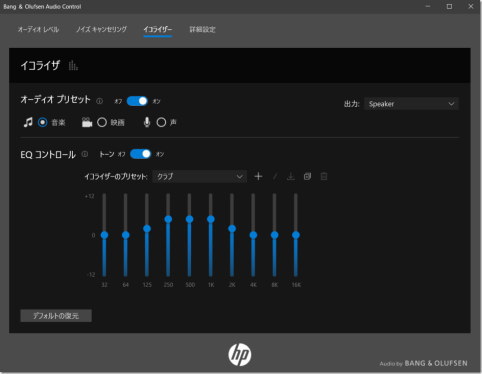Click the -12 scale label
Image resolution: width=482 pixels, height=374 pixels.
pyautogui.click(x=91, y=274)
